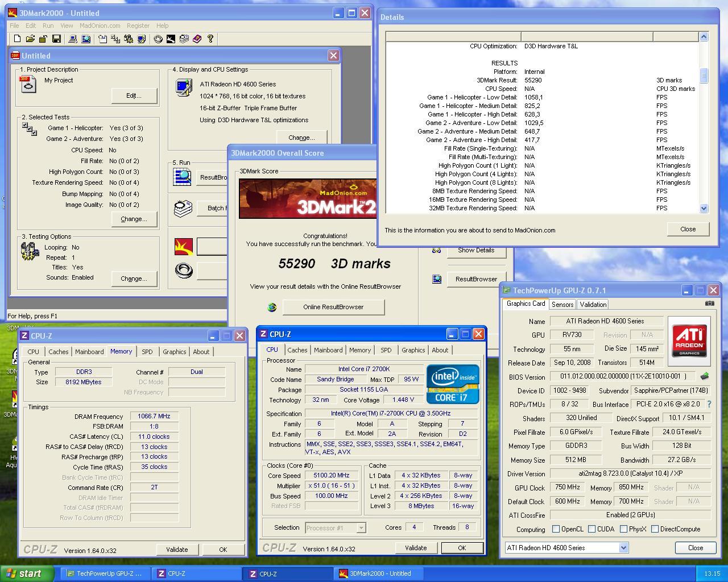728x582 pixels.
Task: Click the Details scrollbar down arrow
Action: tap(704, 209)
